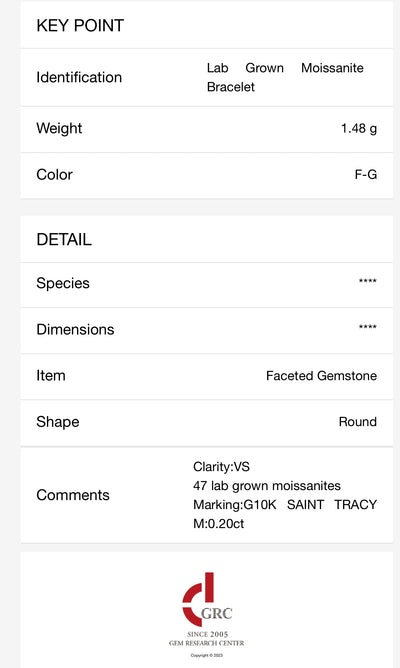The height and width of the screenshot is (668, 400).
Task: Select the Clarity:VS comment line
Action: [222, 467]
